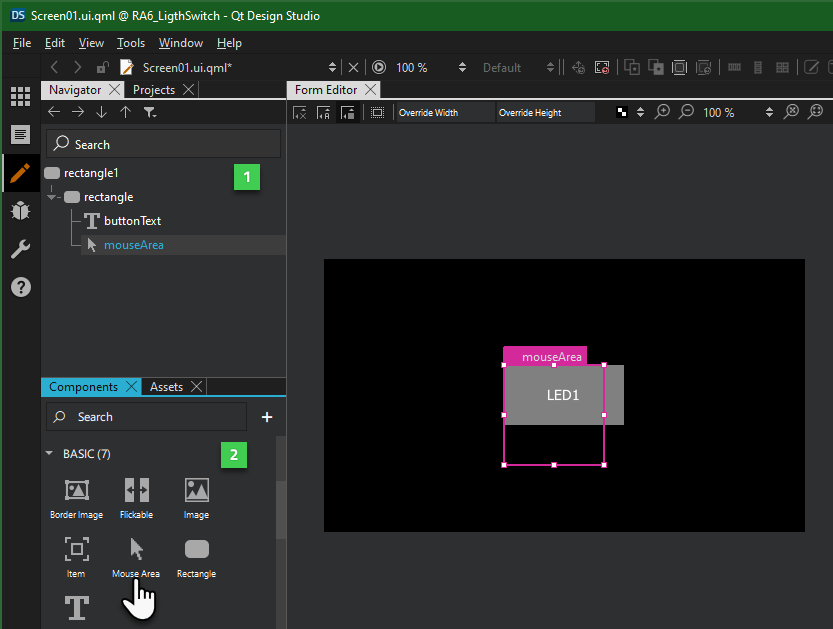Click the Help question mark icon

[x=20, y=287]
